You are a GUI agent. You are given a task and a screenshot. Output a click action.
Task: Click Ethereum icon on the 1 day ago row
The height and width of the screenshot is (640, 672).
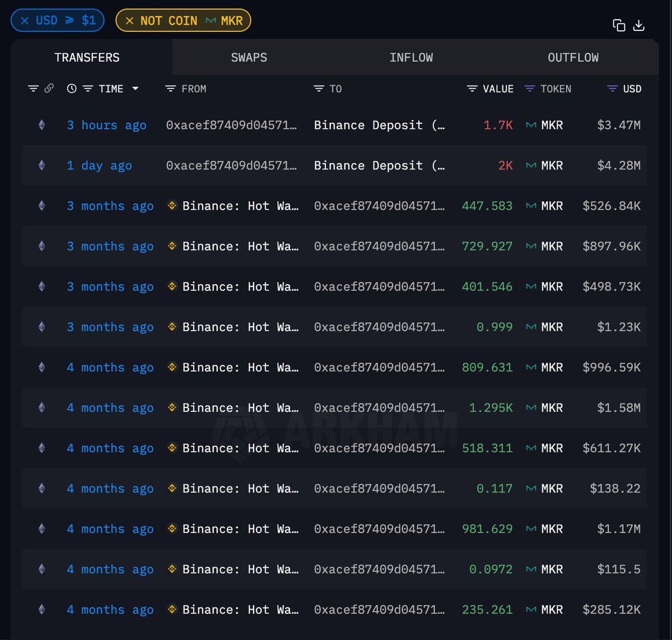(41, 165)
